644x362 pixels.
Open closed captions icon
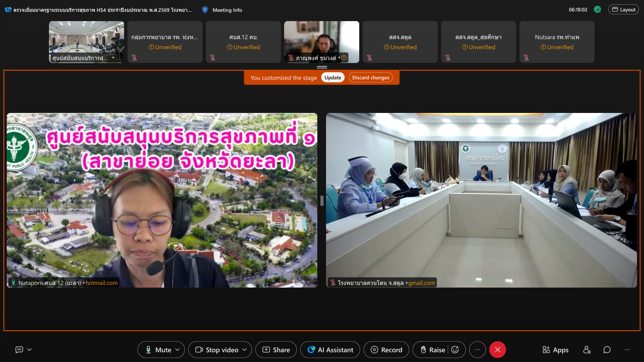(x=19, y=350)
